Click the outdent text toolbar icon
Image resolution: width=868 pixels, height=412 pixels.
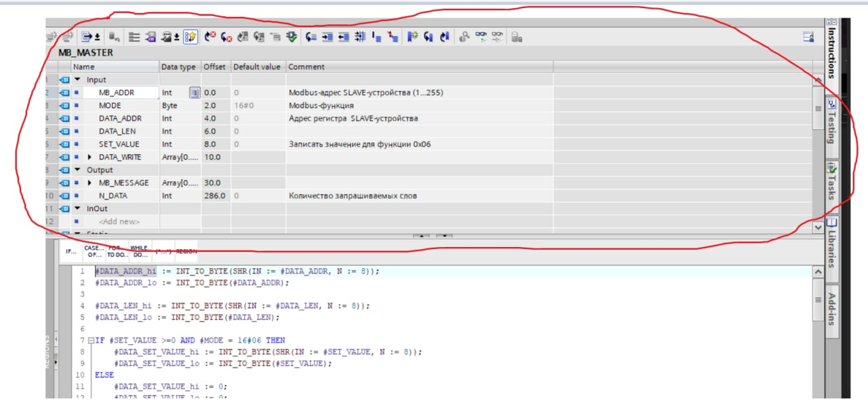344,38
